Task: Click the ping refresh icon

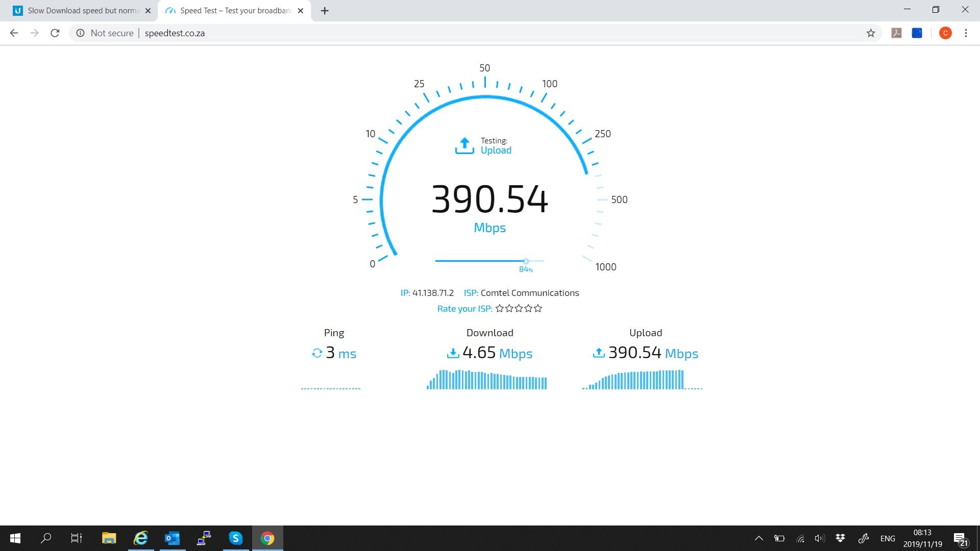Action: [317, 353]
